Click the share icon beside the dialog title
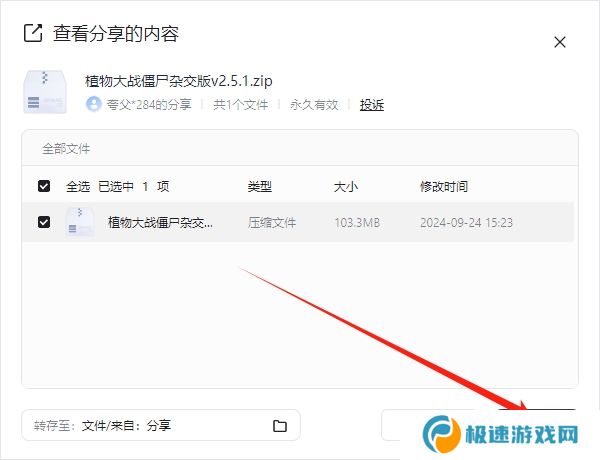This screenshot has height=460, width=600. click(x=33, y=33)
